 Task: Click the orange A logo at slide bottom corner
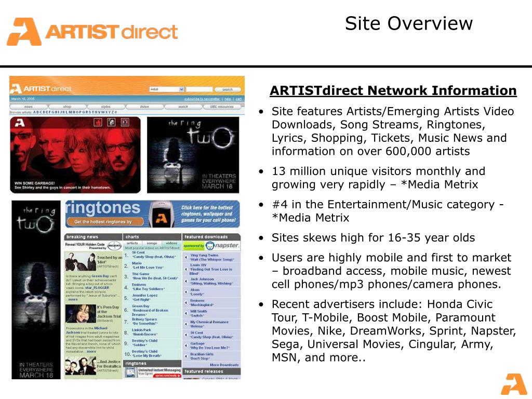[513, 384]
